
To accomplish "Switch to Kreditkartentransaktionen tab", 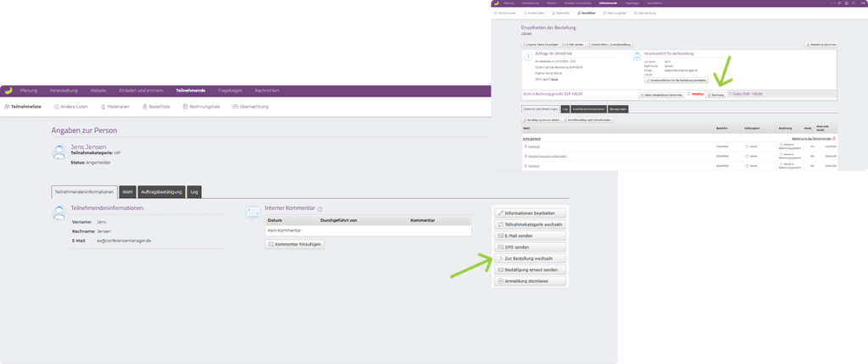I will [x=588, y=109].
